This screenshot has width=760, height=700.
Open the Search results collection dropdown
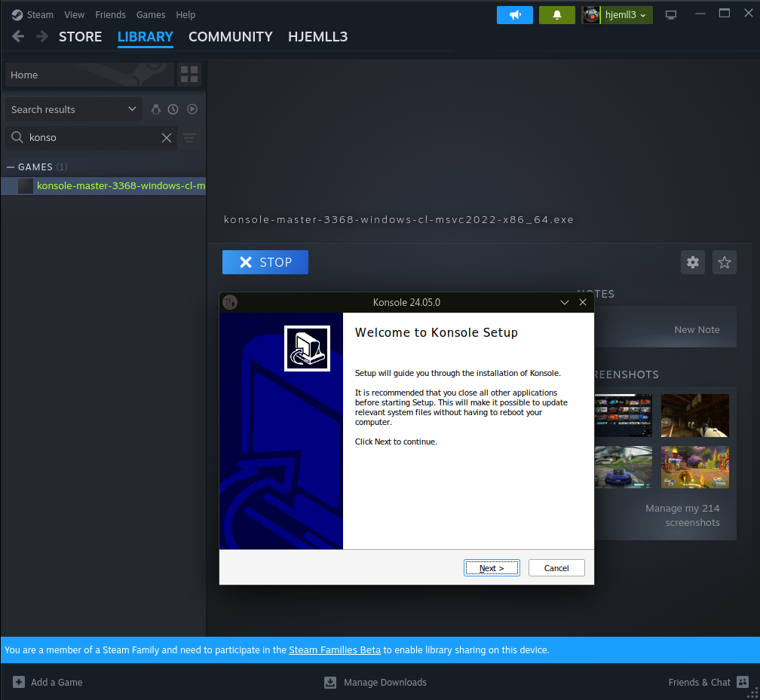click(x=72, y=109)
